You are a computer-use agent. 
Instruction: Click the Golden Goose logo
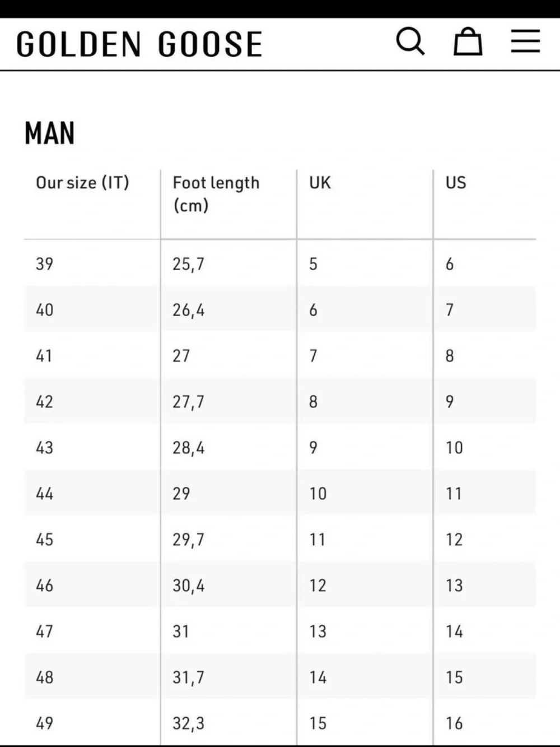pos(139,44)
